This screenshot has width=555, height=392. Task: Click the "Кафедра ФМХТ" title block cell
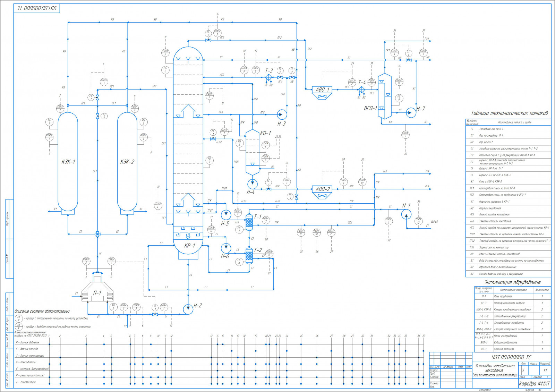coord(534,383)
